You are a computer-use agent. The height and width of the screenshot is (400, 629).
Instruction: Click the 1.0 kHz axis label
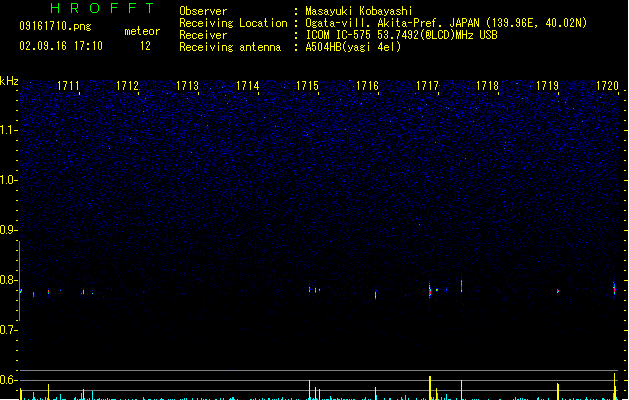8,180
